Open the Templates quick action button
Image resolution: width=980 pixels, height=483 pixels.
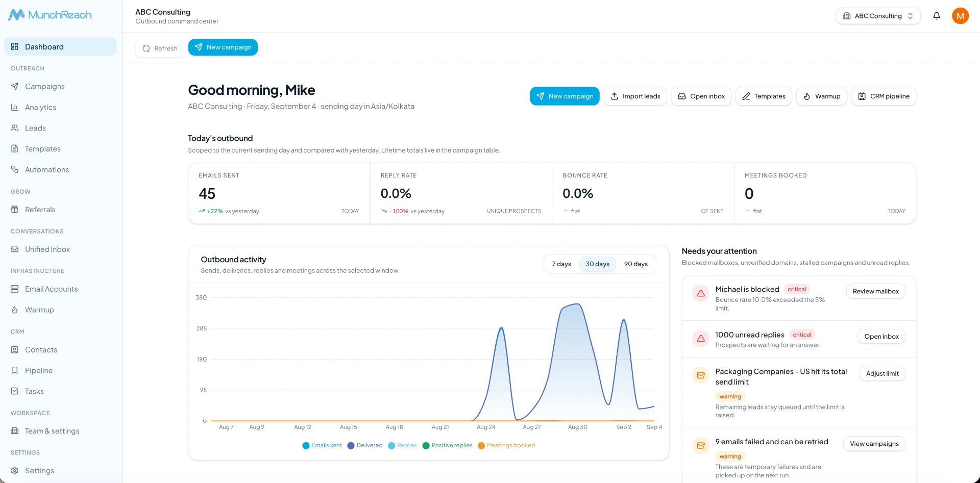[764, 96]
